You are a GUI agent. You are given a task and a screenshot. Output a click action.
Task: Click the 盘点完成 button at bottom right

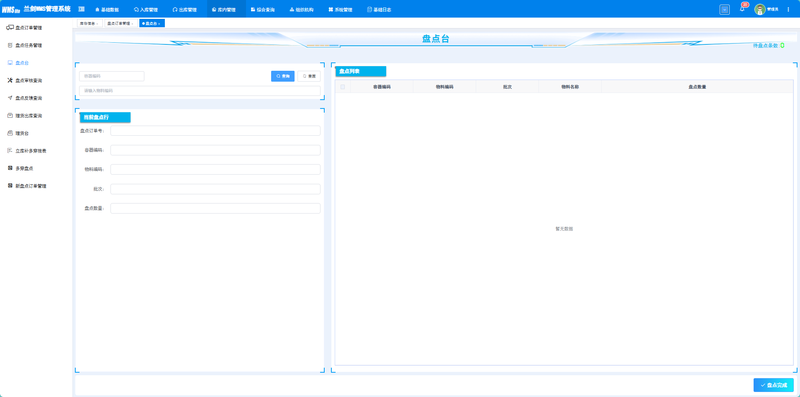(x=773, y=385)
